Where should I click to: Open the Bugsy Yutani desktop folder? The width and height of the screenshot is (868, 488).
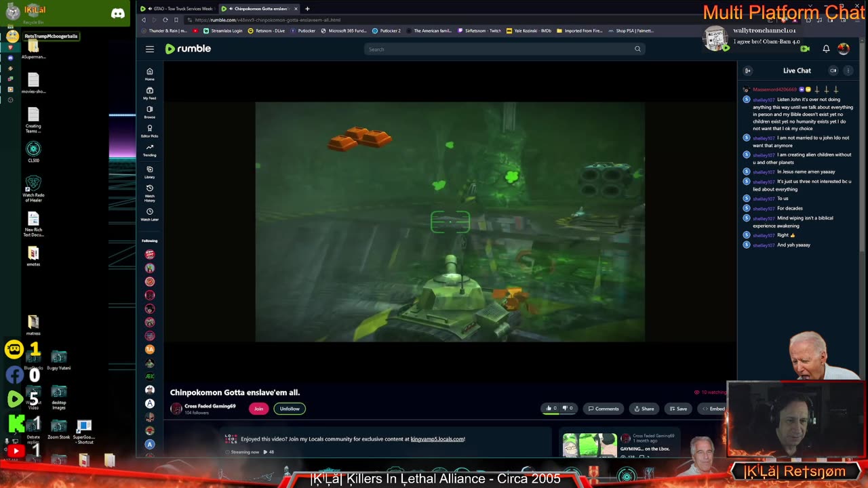click(59, 361)
